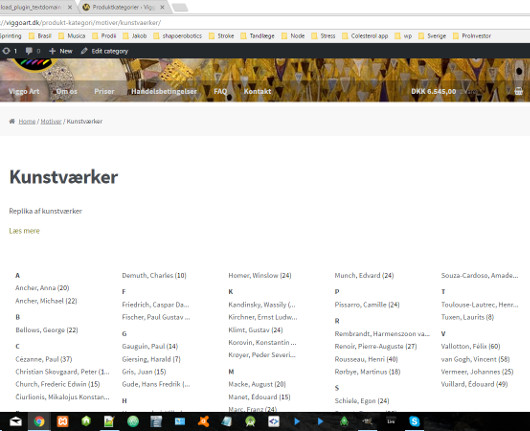Viewport: 530px width, 431px height.
Task: Open Tuxen, Laurits (8) category
Action: point(467,317)
